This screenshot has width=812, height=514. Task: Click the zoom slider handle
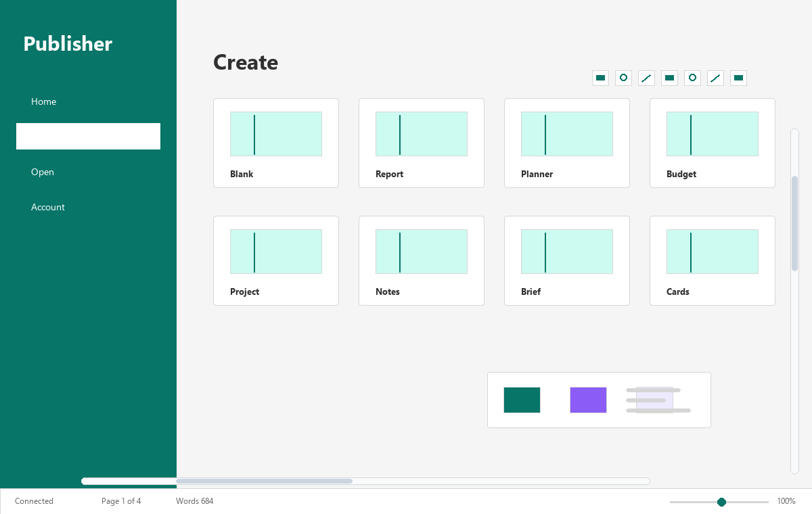(721, 502)
